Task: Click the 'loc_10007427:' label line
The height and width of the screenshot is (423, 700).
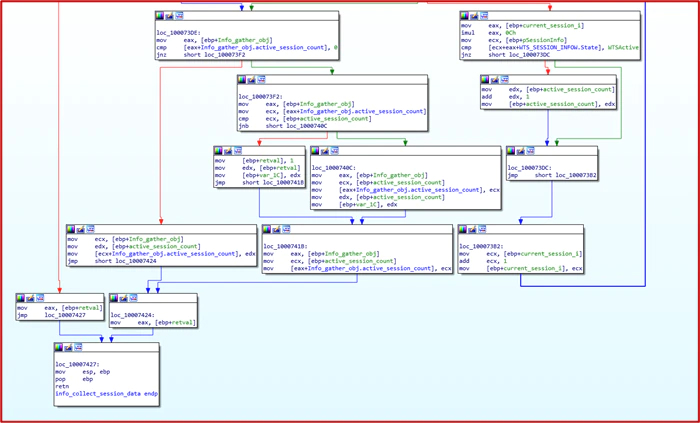Action: click(78, 364)
